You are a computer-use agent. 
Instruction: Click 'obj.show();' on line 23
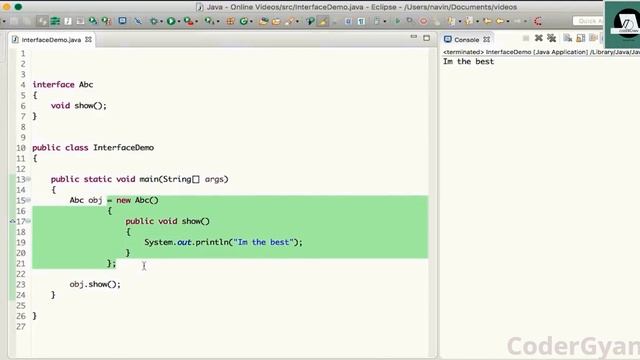(x=95, y=284)
